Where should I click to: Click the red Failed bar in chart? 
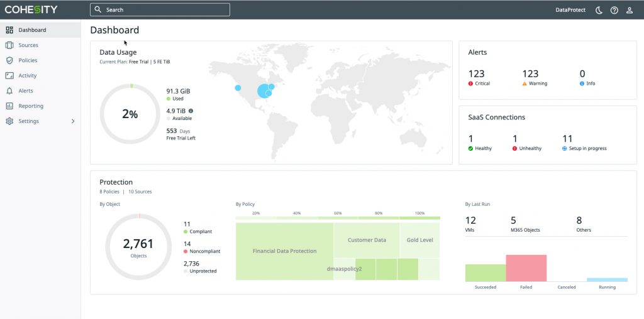[526, 268]
